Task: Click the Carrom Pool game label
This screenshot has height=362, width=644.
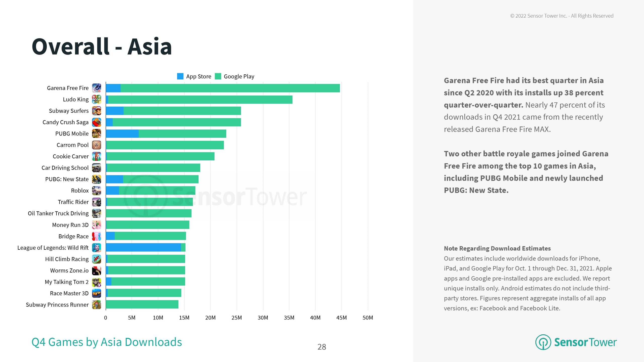Action: tap(72, 145)
